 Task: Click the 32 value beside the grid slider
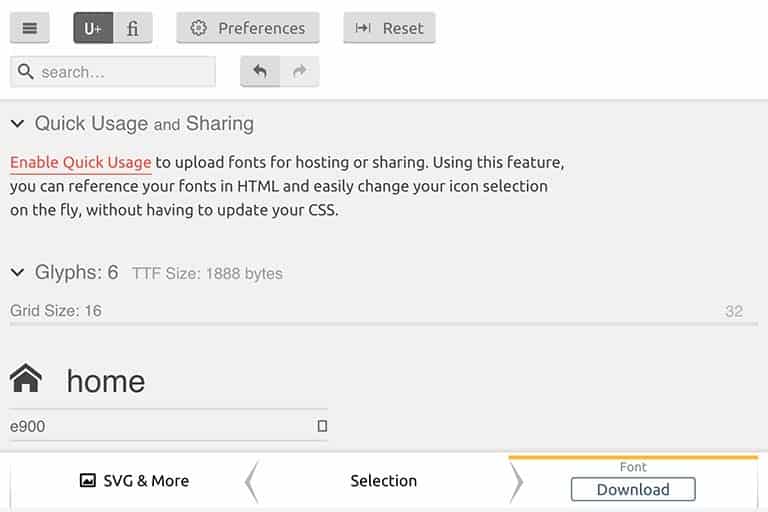coord(734,311)
